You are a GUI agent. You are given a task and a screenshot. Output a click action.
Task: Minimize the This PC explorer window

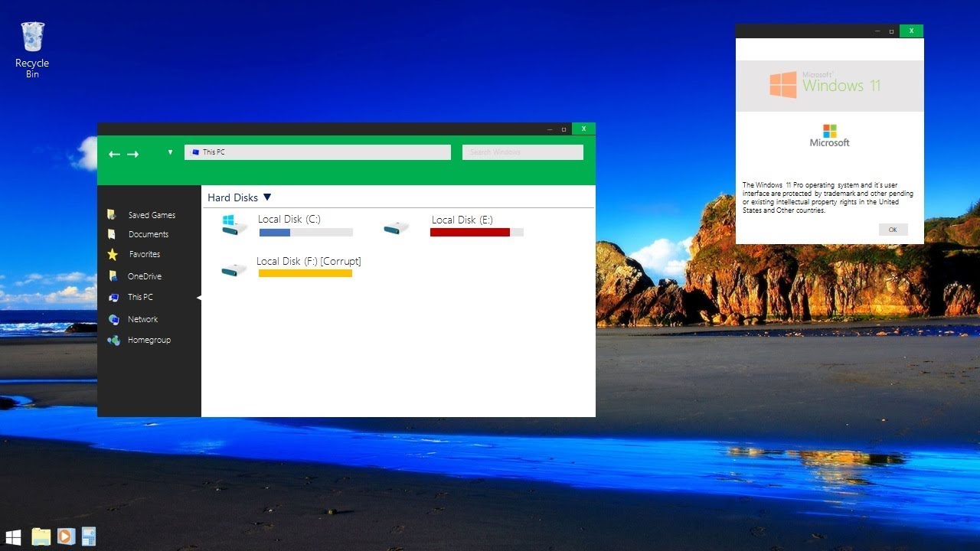pyautogui.click(x=550, y=130)
